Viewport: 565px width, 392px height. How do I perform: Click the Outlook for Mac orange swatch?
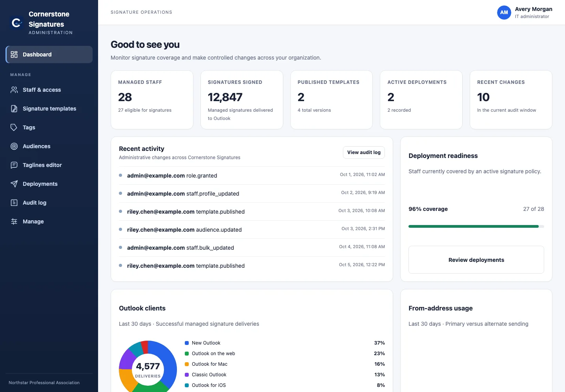pos(187,364)
